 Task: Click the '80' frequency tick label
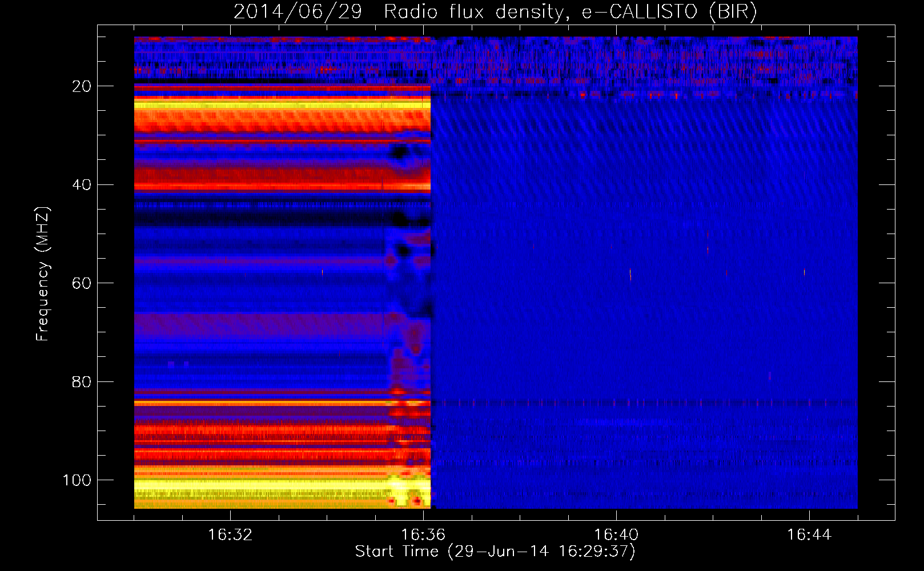[x=82, y=382]
